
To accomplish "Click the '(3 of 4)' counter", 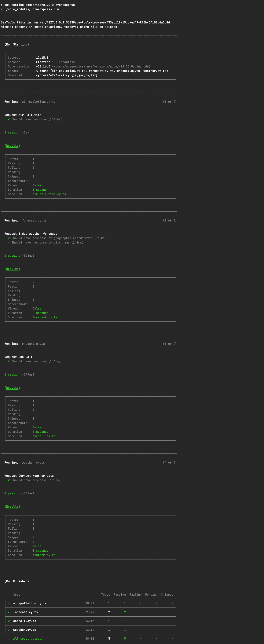I will click(170, 344).
